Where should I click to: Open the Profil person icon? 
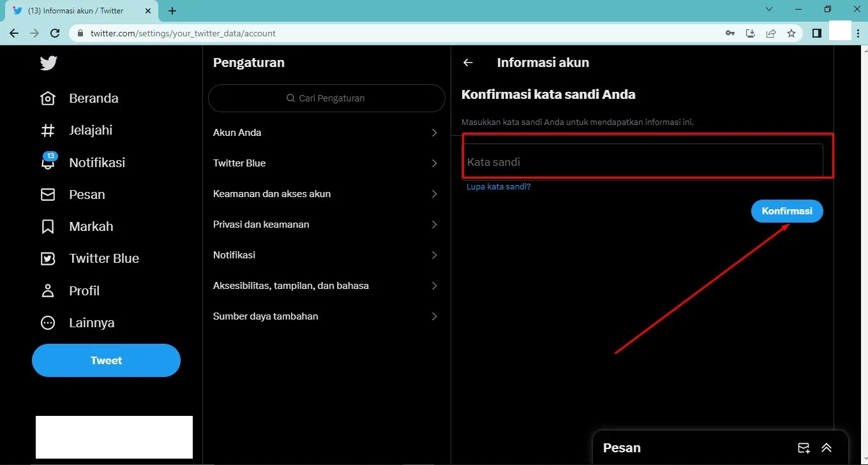click(48, 291)
